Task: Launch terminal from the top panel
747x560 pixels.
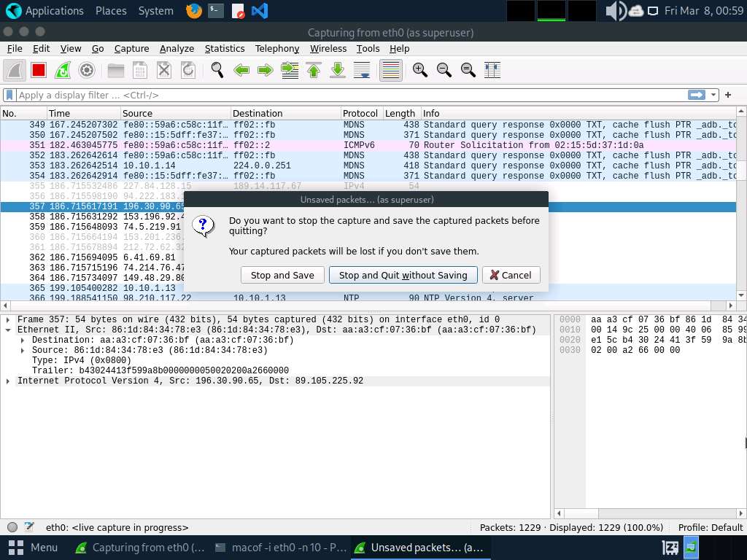Action: (x=216, y=10)
